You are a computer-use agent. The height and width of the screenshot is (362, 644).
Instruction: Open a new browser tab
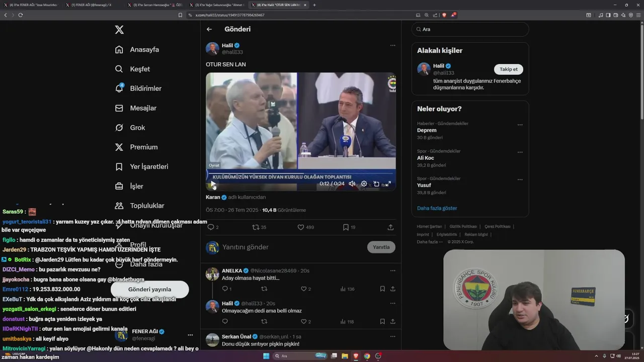[x=314, y=5]
